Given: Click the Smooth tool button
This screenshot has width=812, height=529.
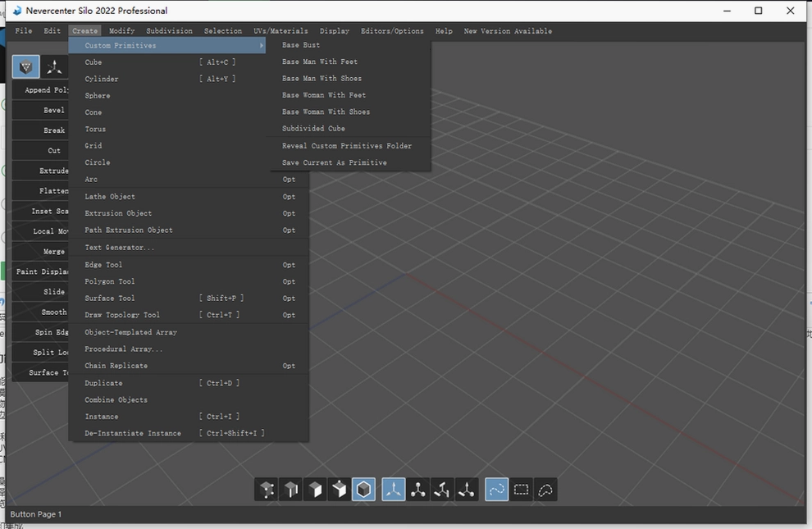Looking at the screenshot, I should (x=40, y=312).
